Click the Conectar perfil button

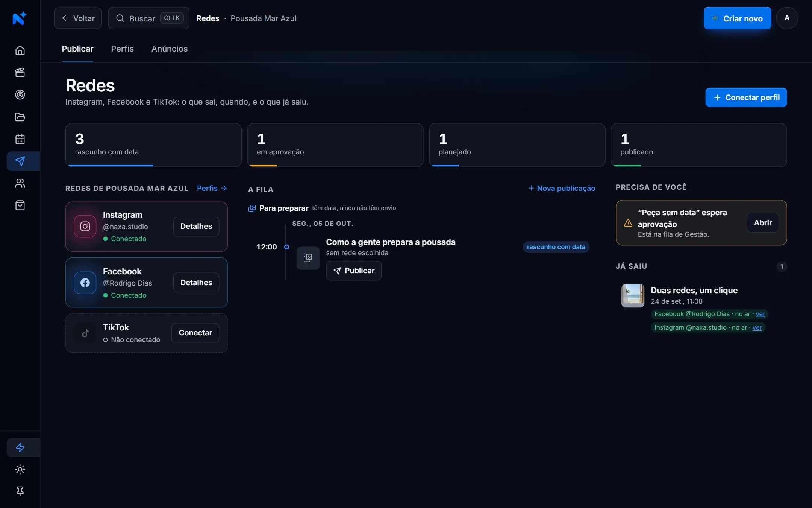pyautogui.click(x=746, y=97)
